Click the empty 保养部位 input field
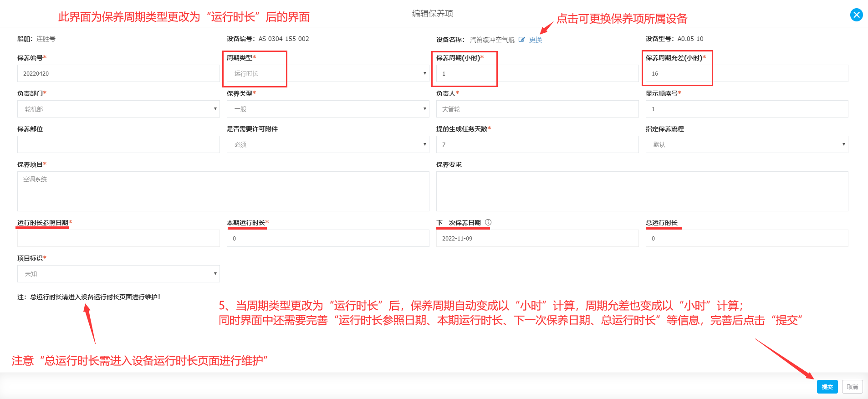Screen dimensions: 868x399 (x=118, y=144)
